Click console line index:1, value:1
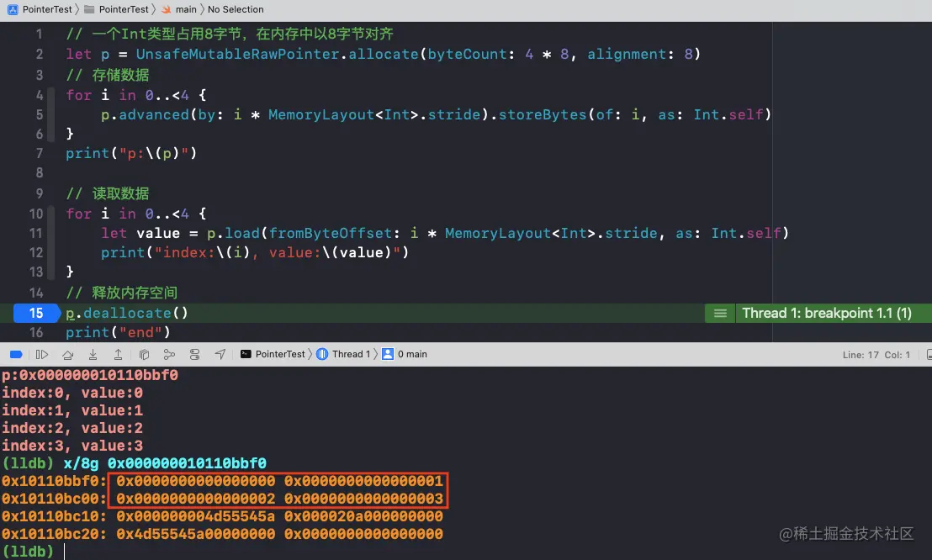Image resolution: width=932 pixels, height=560 pixels. (72, 411)
